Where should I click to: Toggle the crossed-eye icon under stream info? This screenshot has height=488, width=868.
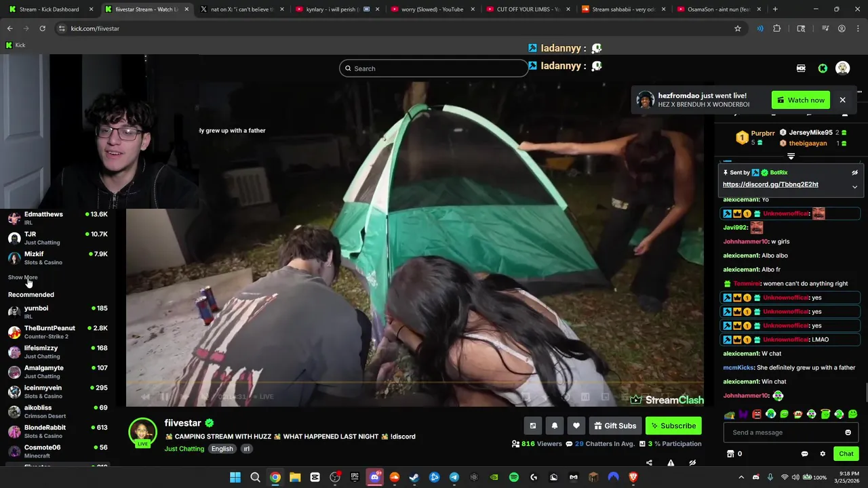692,463
